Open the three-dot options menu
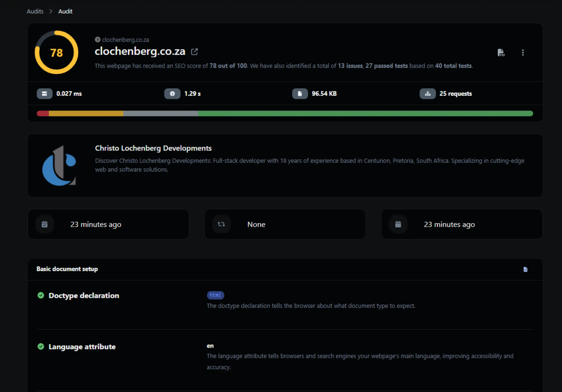 pyautogui.click(x=523, y=52)
